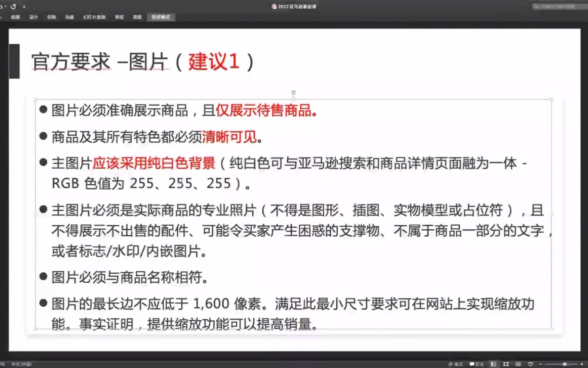Switch to Reading view icon

click(x=518, y=364)
